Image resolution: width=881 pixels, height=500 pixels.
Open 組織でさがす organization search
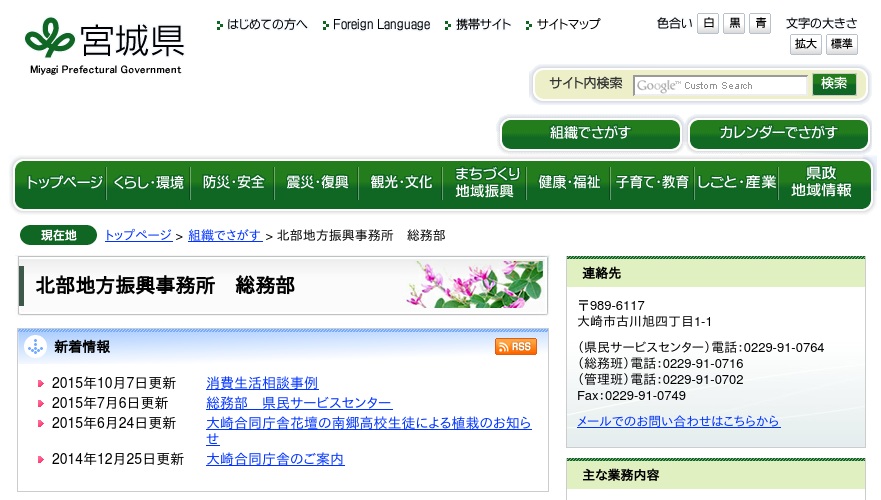click(x=591, y=133)
